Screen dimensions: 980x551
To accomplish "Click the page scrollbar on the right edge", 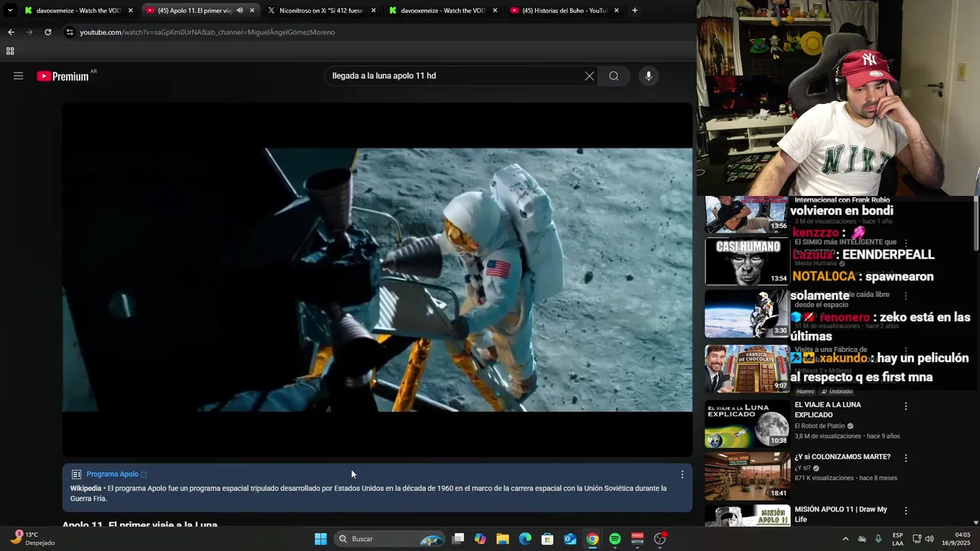I will point(975,223).
